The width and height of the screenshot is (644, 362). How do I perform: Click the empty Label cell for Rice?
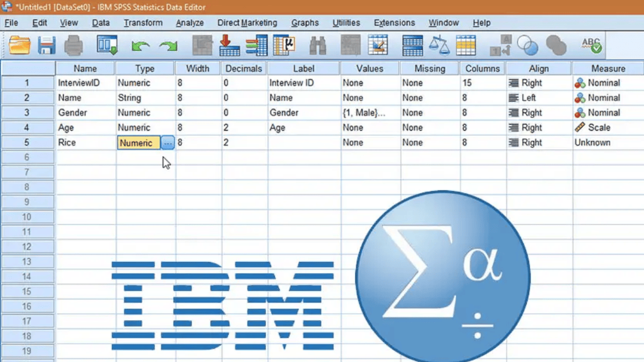tap(303, 143)
